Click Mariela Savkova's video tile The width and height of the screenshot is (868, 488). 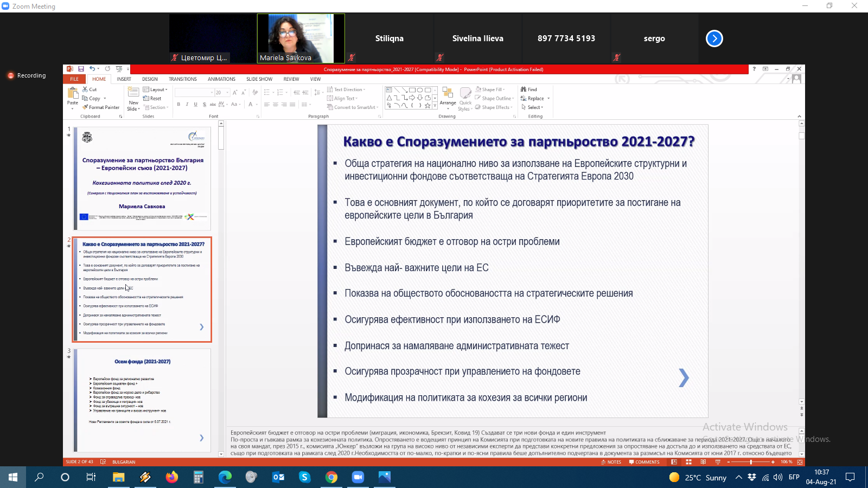(301, 38)
